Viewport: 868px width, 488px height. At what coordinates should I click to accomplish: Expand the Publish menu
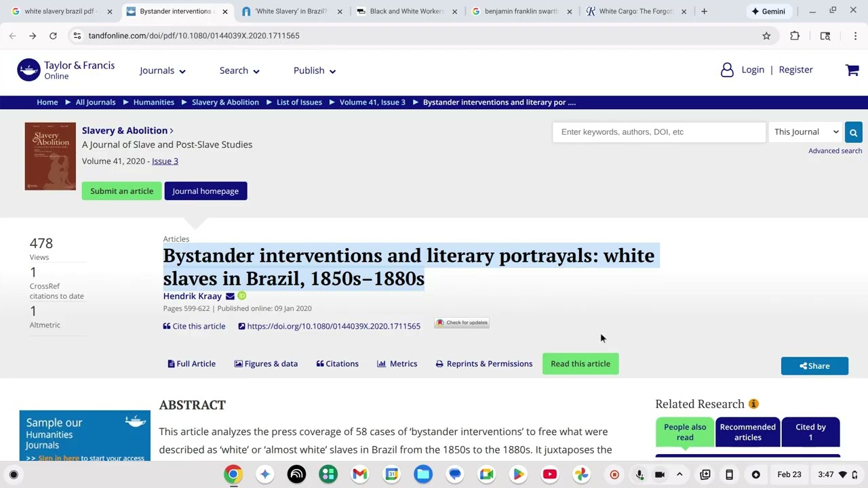(x=315, y=70)
